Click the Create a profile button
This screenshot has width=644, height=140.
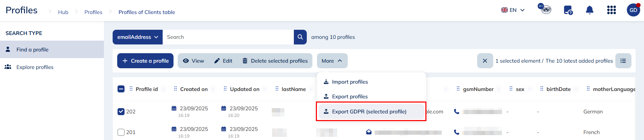click(145, 61)
